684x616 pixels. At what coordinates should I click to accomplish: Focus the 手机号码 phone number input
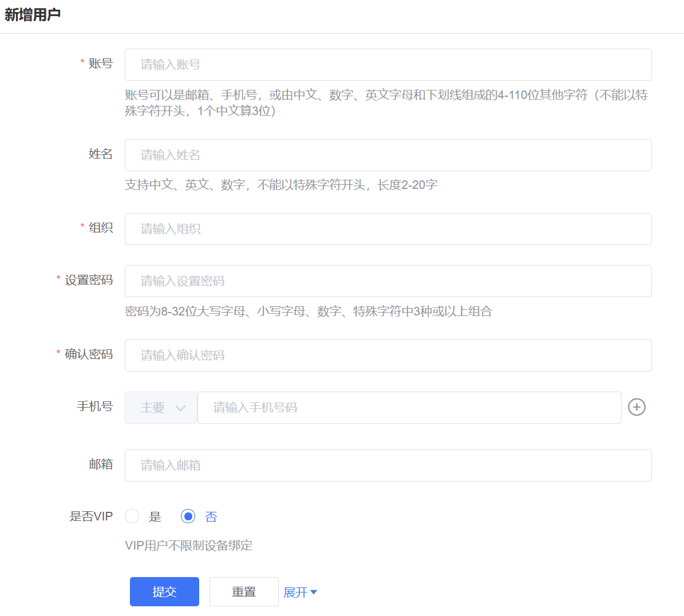pos(409,408)
